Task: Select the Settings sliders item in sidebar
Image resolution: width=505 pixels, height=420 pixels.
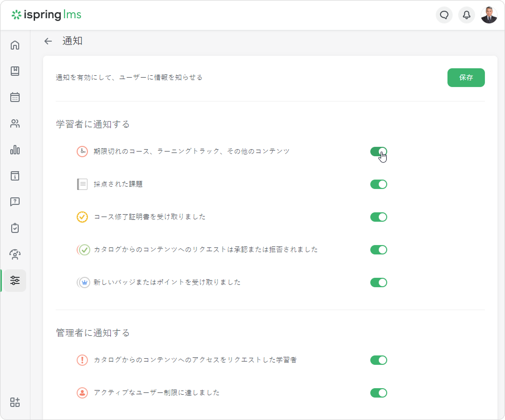Action: [15, 281]
